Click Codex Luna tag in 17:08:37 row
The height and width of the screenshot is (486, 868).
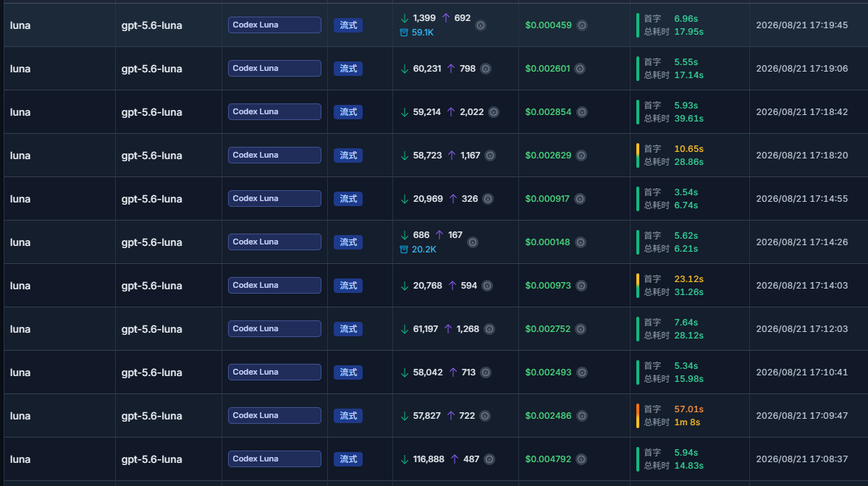[274, 459]
